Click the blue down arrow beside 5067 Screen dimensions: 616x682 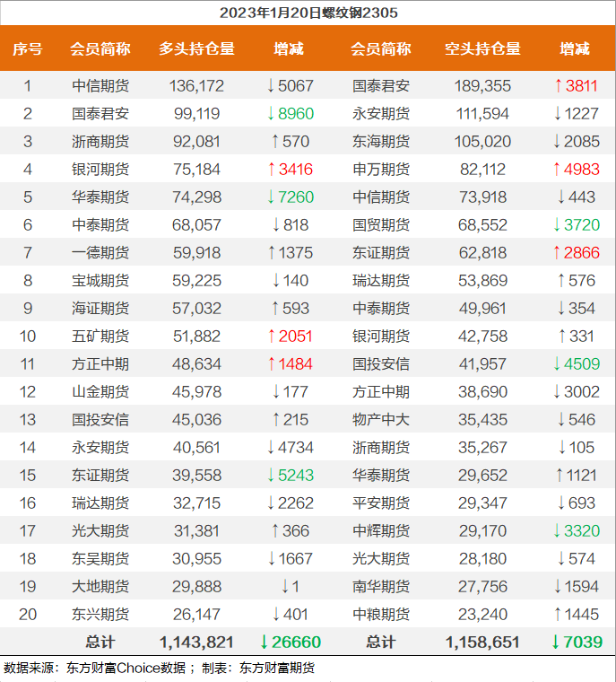point(272,86)
